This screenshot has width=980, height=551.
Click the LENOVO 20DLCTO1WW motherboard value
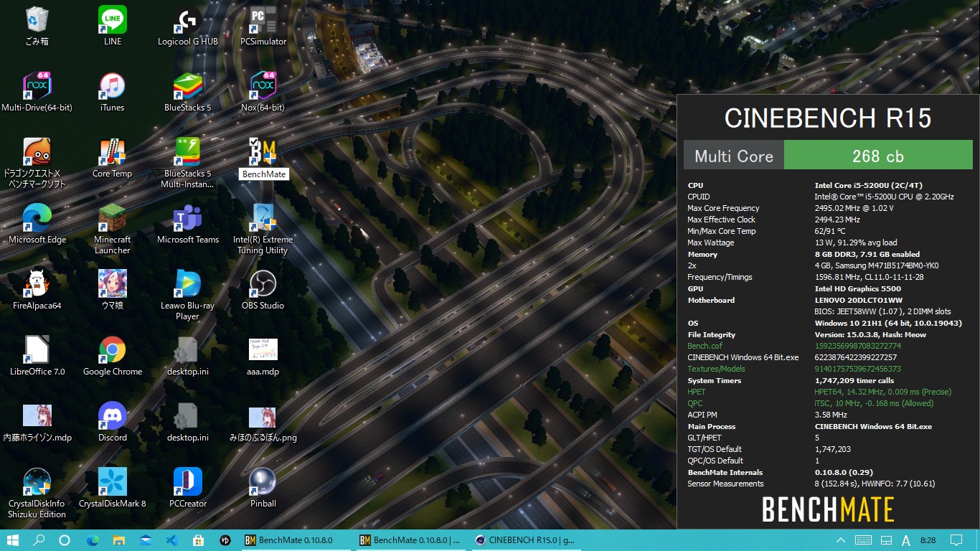click(859, 300)
